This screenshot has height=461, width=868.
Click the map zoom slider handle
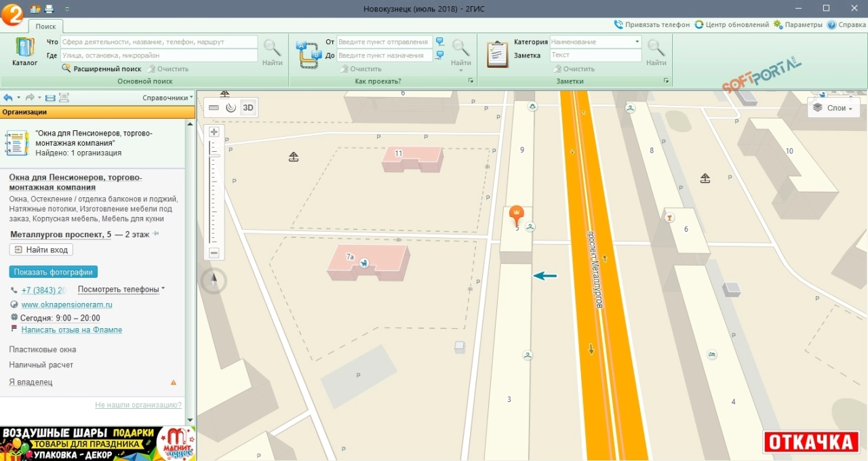point(214,155)
